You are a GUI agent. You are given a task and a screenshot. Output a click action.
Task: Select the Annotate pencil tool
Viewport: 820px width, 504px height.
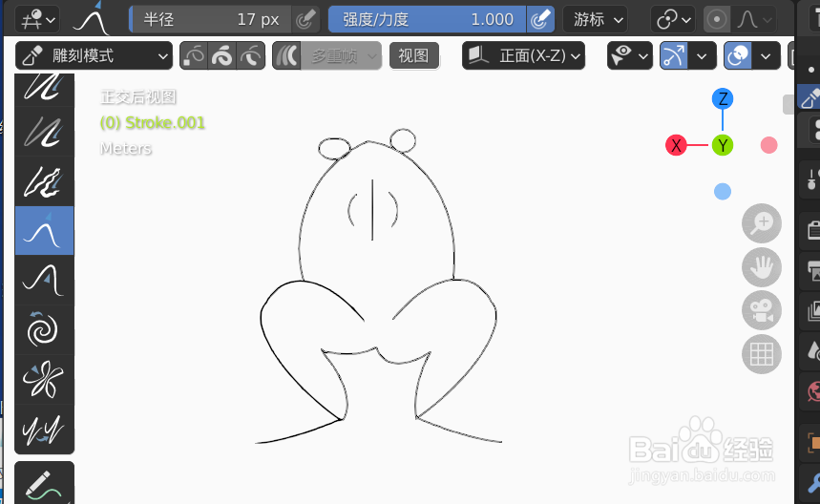(44, 485)
